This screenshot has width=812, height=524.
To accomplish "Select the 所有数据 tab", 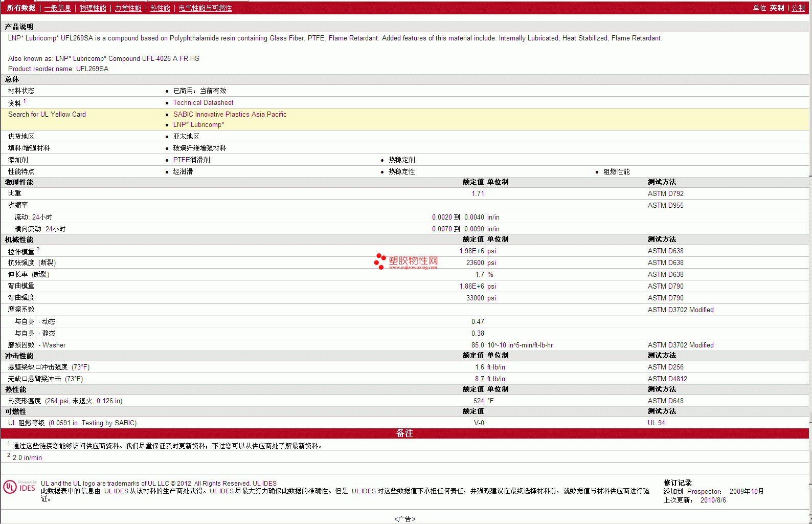I will point(21,8).
